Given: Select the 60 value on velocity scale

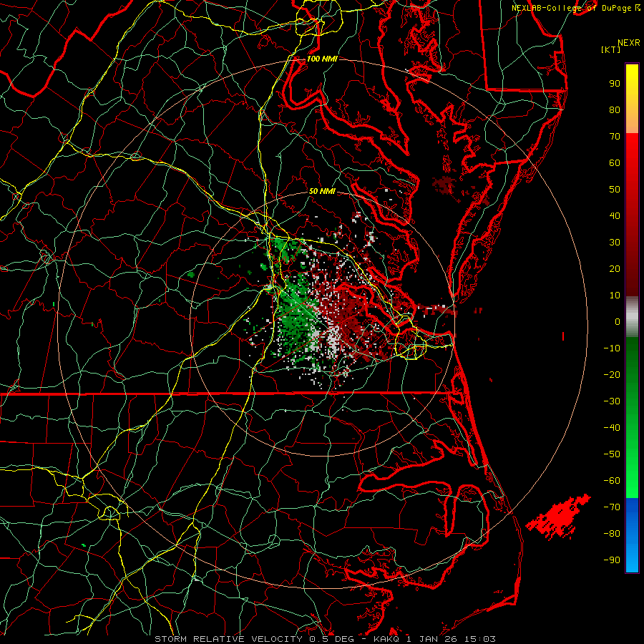Looking at the screenshot, I should [x=615, y=162].
